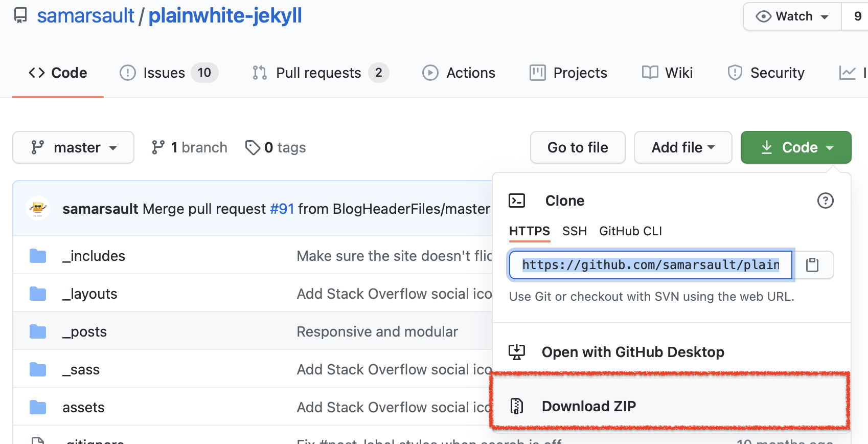Screen dimensions: 868x444
Task: Open _layouts 'Add Stack Overflow social' commit
Action: (x=394, y=294)
